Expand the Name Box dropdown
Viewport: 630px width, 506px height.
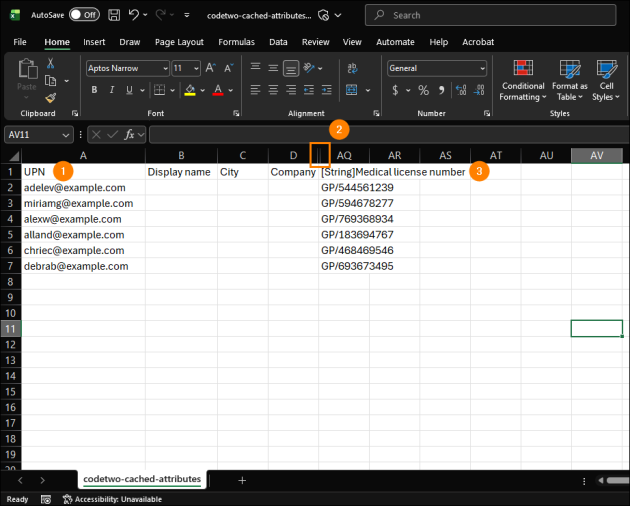(65, 135)
